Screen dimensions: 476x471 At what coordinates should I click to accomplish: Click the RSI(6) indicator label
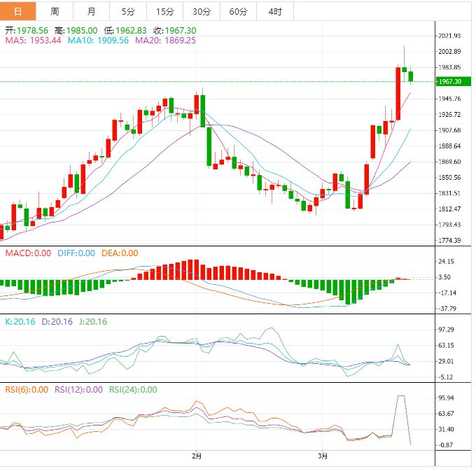click(27, 390)
